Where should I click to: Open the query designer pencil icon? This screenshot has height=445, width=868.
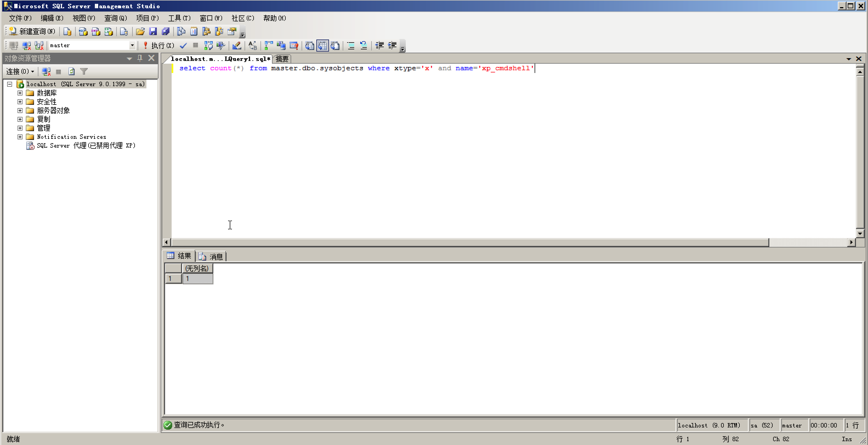[x=237, y=46]
